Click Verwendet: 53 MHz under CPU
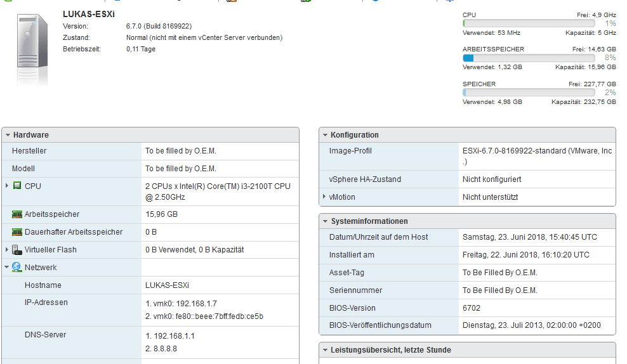 [x=491, y=33]
